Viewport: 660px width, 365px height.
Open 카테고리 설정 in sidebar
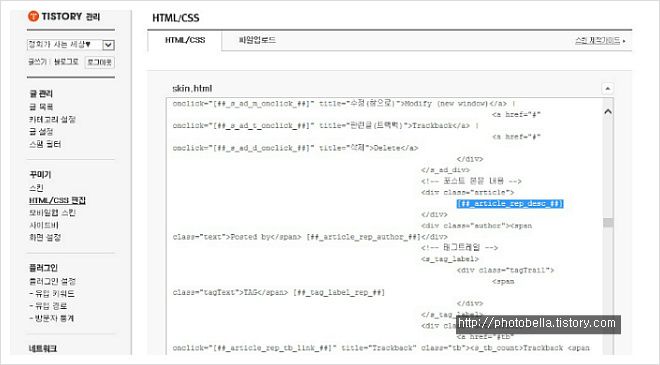(x=53, y=119)
